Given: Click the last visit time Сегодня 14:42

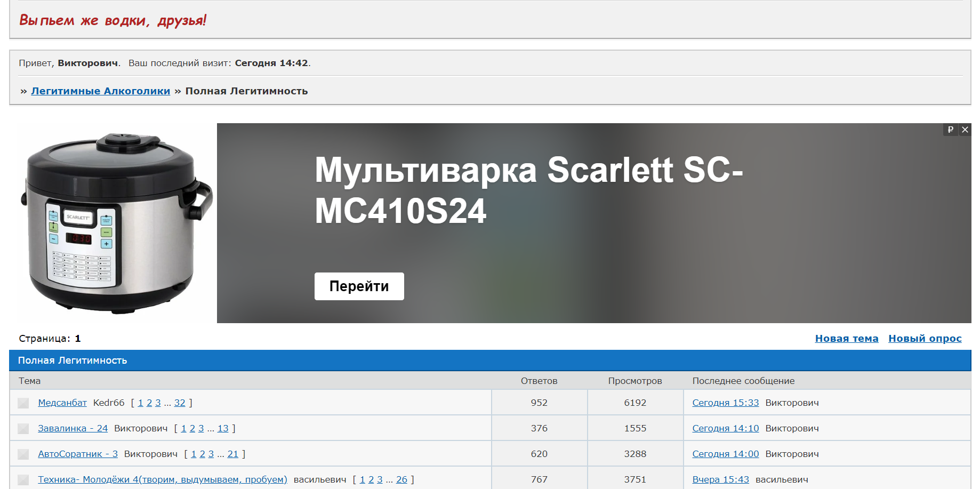Looking at the screenshot, I should 271,63.
